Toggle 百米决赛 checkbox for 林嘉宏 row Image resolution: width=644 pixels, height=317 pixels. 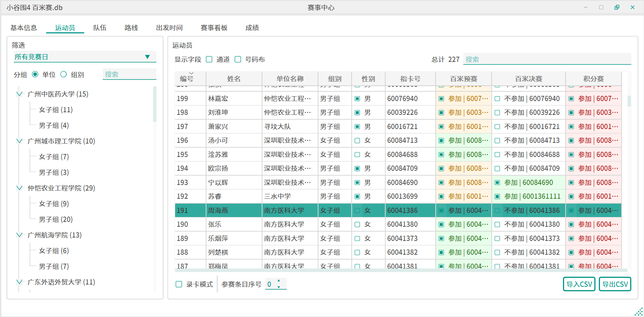point(497,99)
